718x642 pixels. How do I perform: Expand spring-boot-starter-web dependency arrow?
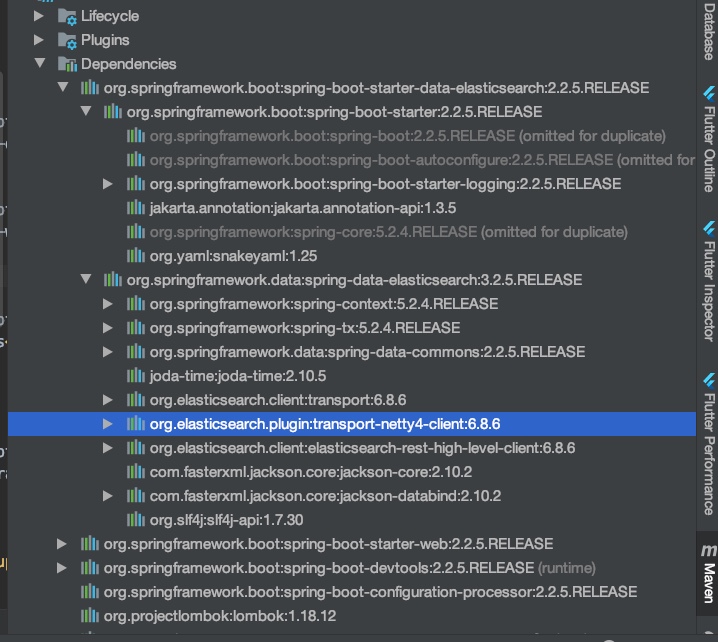click(62, 544)
